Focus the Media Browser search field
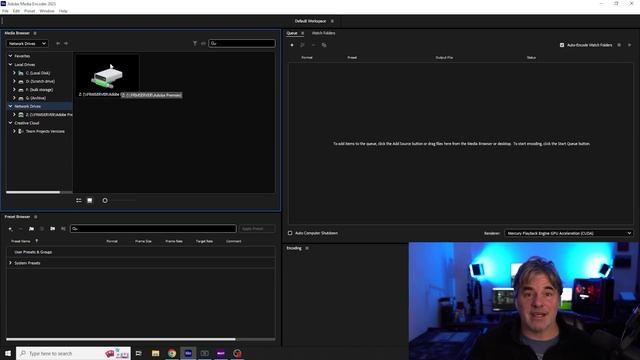The height and width of the screenshot is (360, 640). click(242, 43)
